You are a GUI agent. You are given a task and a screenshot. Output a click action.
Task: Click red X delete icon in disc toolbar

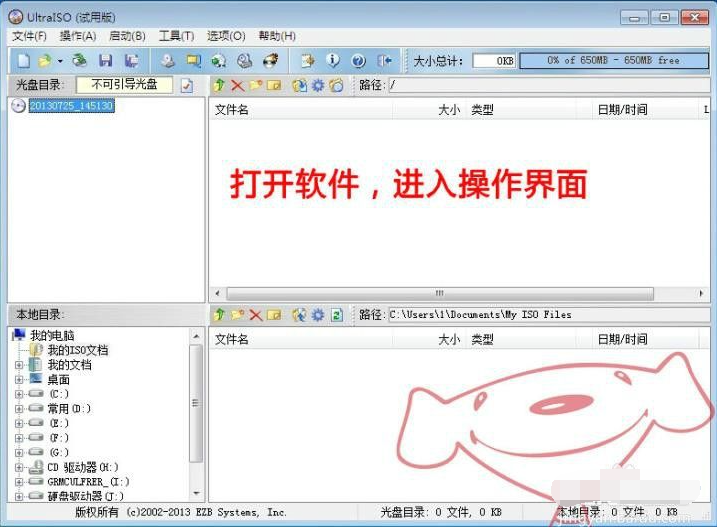(x=238, y=86)
